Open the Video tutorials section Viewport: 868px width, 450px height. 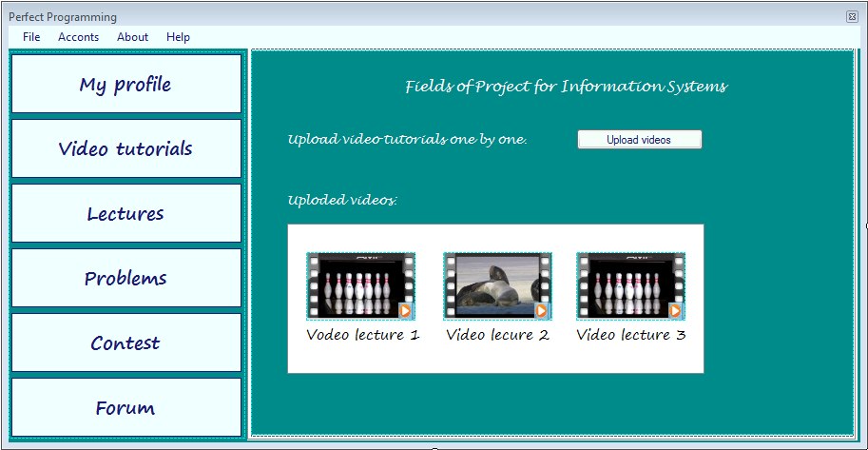(126, 148)
